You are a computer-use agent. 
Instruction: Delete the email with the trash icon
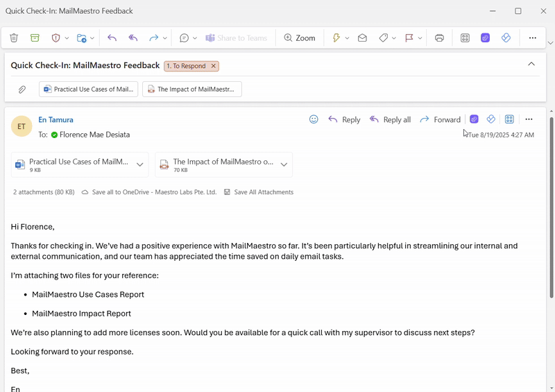coord(14,38)
